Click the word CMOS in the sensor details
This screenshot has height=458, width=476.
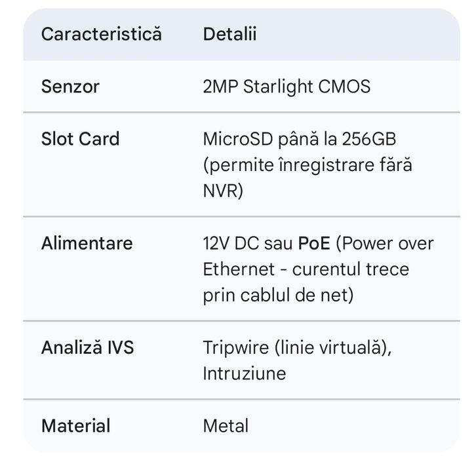pos(346,86)
